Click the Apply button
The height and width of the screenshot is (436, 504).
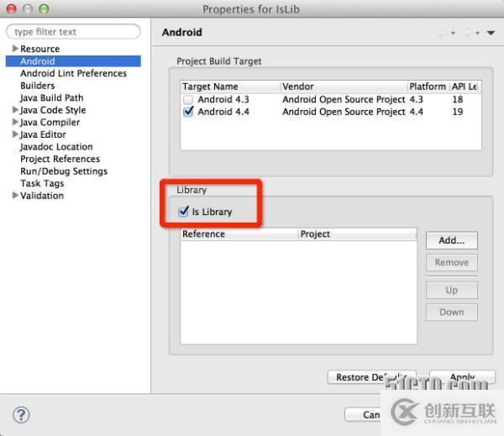pyautogui.click(x=462, y=377)
